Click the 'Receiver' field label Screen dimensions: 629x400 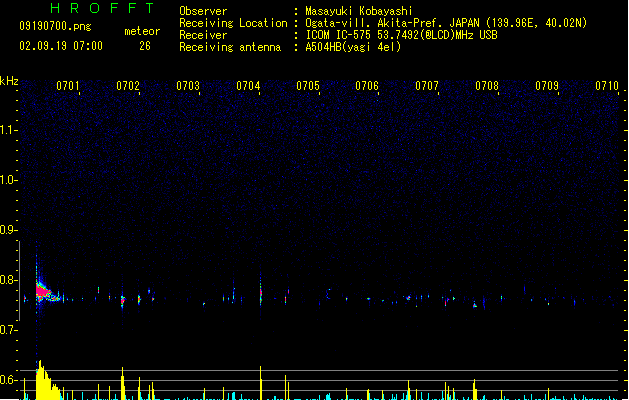coord(203,35)
